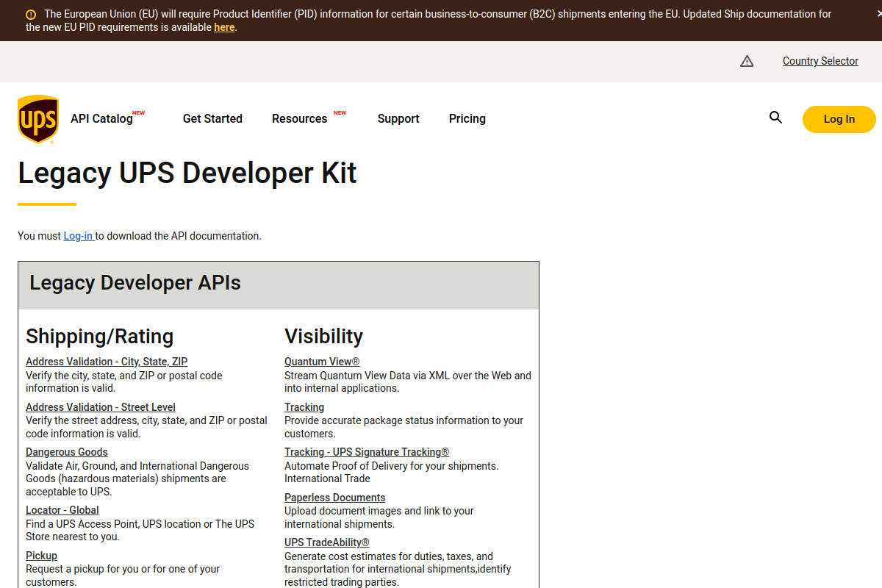The height and width of the screenshot is (588, 882).
Task: Click 'Verify the street address, city' description
Action: pyautogui.click(x=147, y=427)
